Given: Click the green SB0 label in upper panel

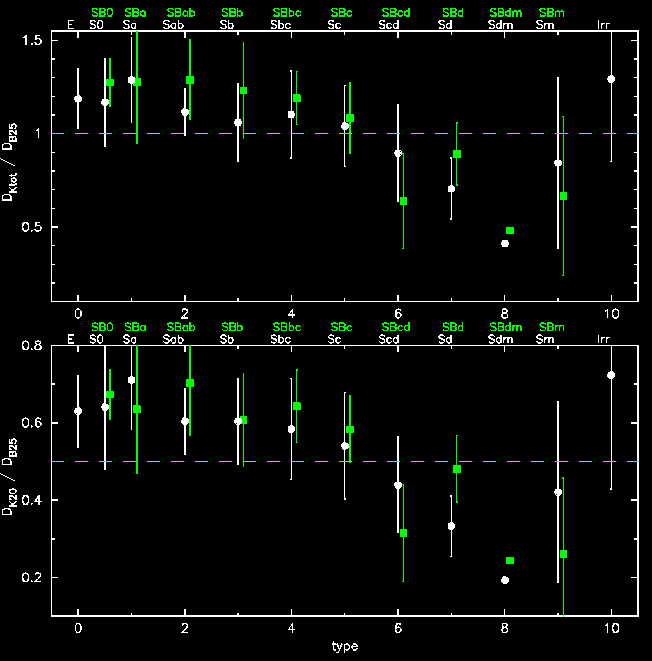Looking at the screenshot, I should tap(102, 13).
